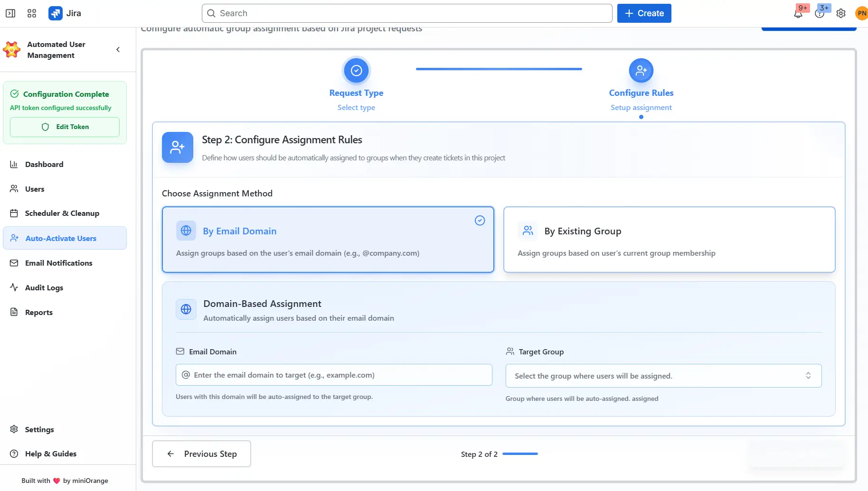Click the Request Type step circle
Viewport: 868px width, 491px height.
click(356, 70)
